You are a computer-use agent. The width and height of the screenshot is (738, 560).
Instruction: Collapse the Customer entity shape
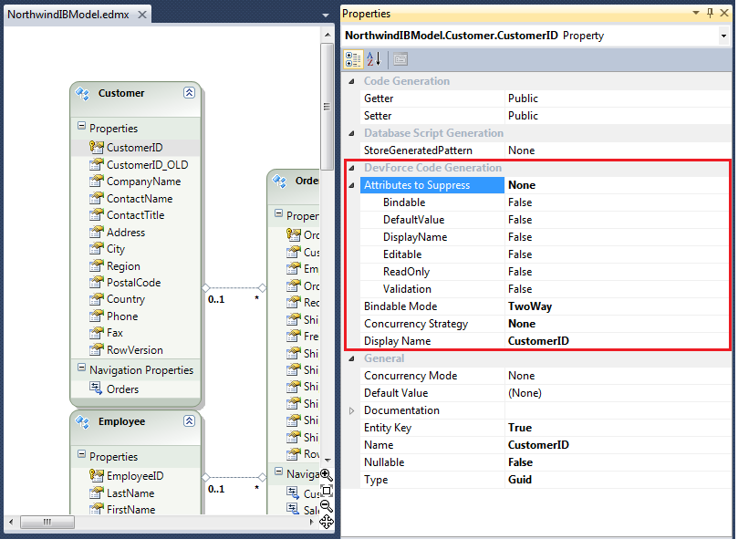click(x=189, y=93)
